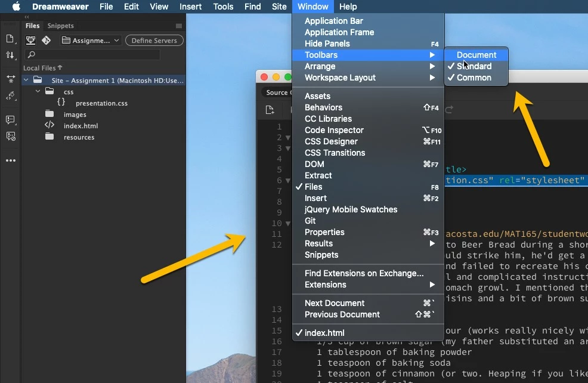Choose CC Libraries menu item
The width and height of the screenshot is (588, 383).
[x=368, y=119]
